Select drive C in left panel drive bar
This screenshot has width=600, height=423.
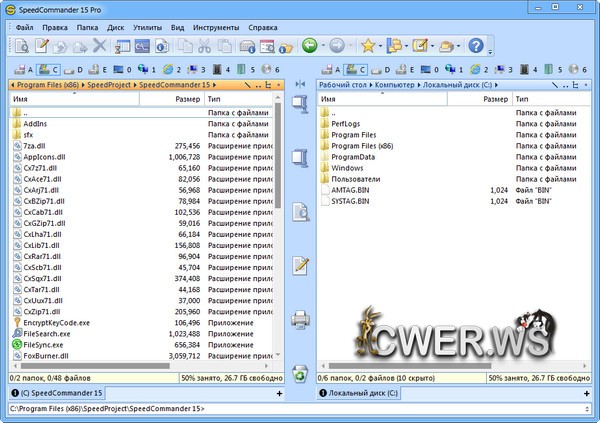51,69
